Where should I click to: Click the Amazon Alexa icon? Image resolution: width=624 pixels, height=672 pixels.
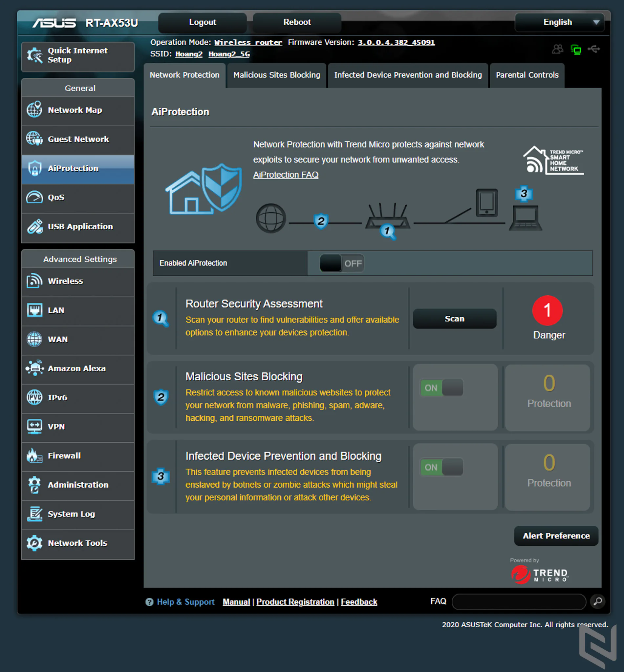click(34, 368)
